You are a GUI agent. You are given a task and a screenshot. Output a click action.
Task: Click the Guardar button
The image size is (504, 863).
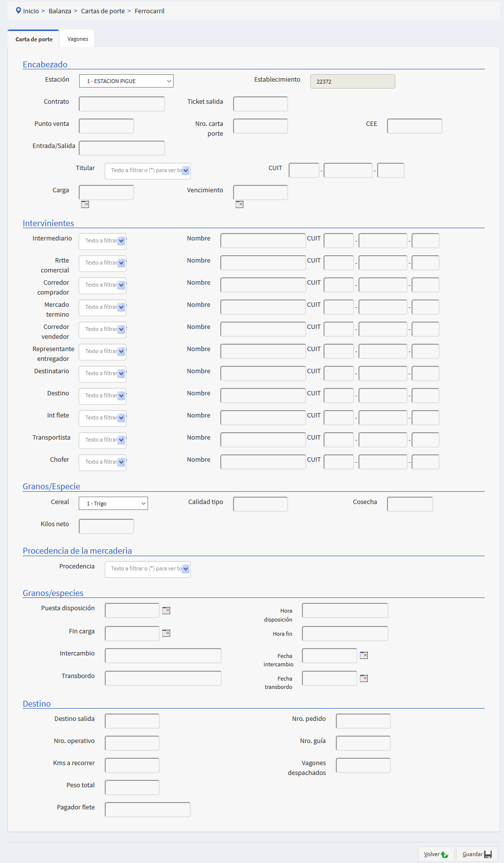[x=476, y=854]
